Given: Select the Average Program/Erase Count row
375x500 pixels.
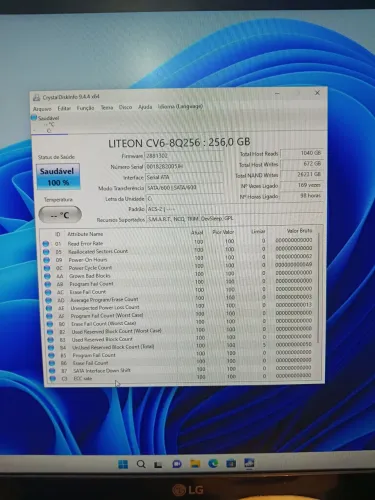Looking at the screenshot, I should tap(180, 298).
